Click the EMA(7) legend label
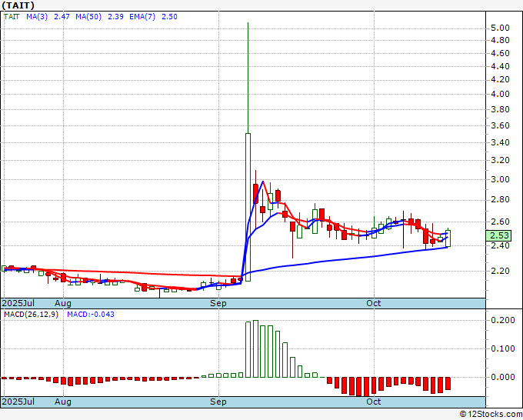 click(x=142, y=17)
